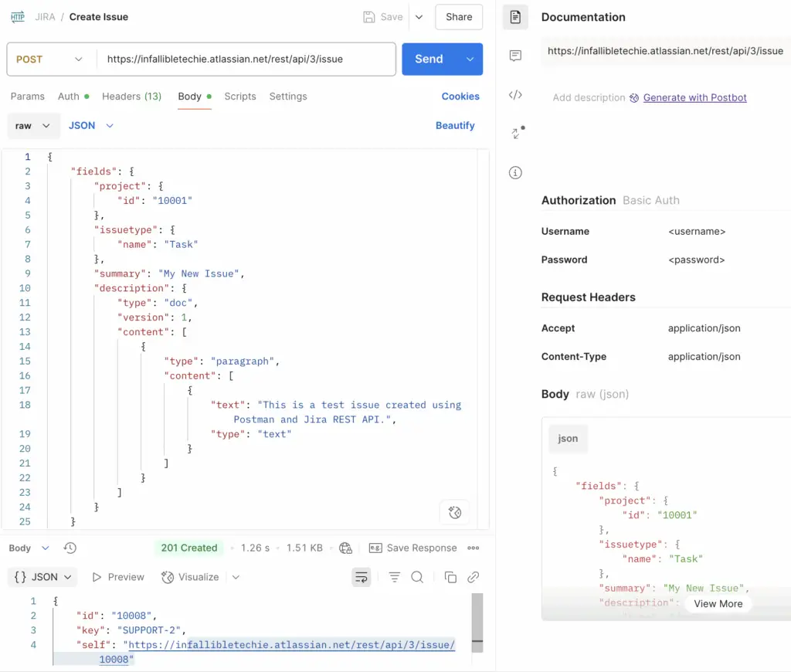Open the Cookies link
This screenshot has height=672, width=791.
[460, 97]
